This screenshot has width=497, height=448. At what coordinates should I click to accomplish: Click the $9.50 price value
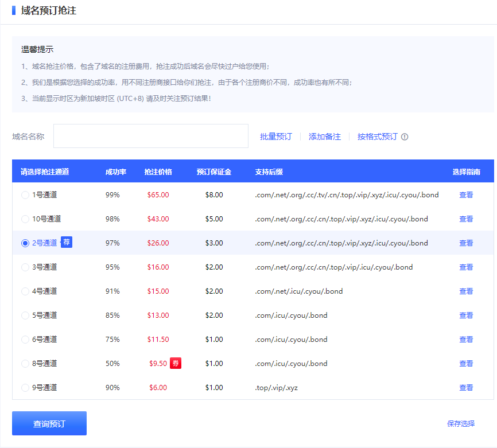point(158,364)
